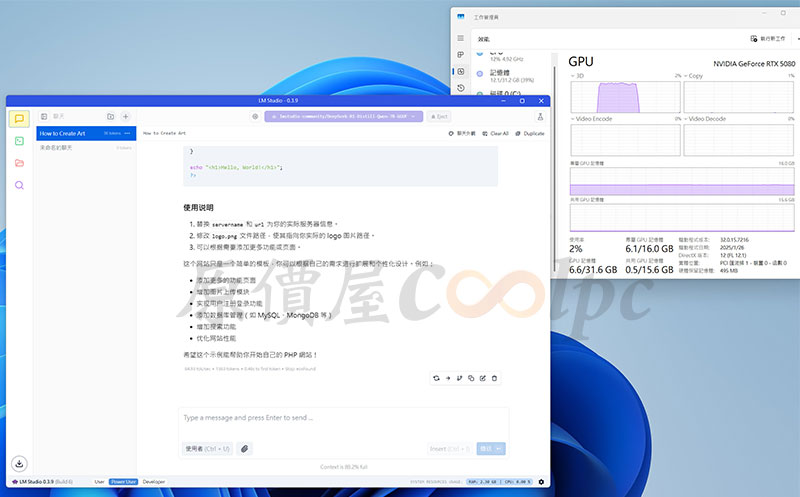Start a new chat with plus button
The image size is (800, 497).
pos(126,116)
